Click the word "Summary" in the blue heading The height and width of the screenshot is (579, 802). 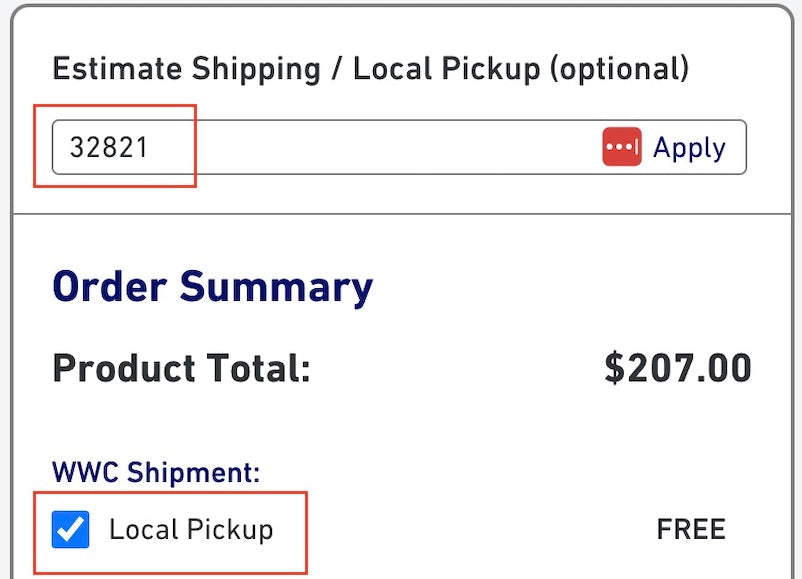pyautogui.click(x=276, y=287)
